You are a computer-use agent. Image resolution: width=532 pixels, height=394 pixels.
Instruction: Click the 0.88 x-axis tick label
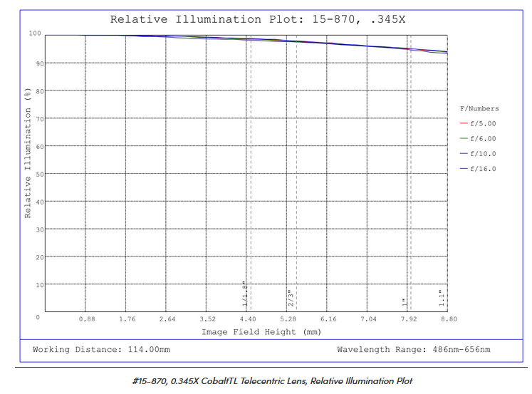pos(87,319)
